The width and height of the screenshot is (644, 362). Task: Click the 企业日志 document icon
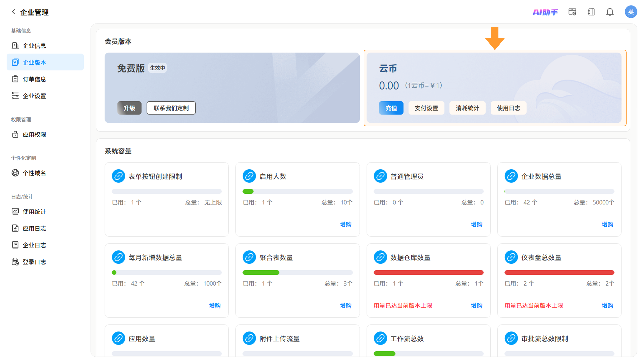point(15,245)
